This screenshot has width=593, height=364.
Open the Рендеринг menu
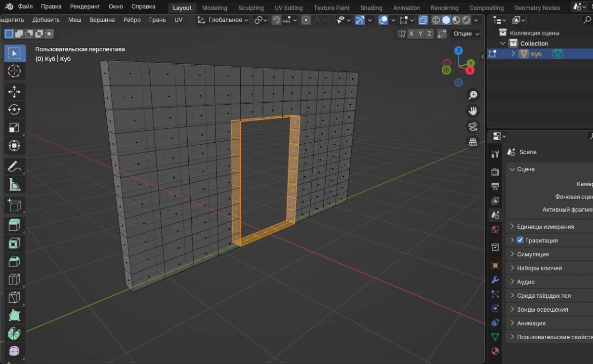tap(85, 7)
